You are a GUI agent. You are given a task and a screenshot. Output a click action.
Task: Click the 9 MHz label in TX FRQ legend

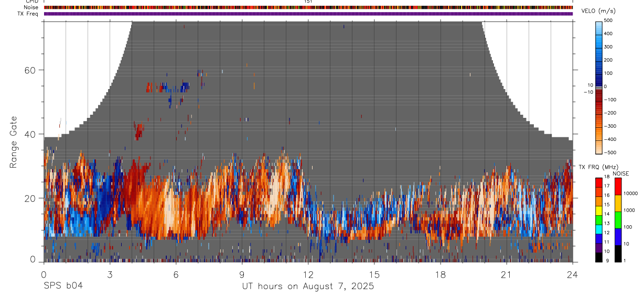point(607,260)
